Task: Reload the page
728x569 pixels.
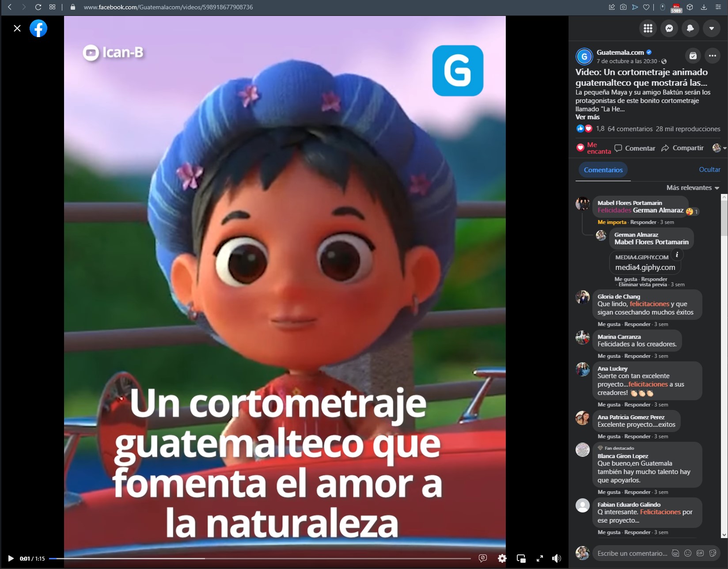Action: [38, 7]
